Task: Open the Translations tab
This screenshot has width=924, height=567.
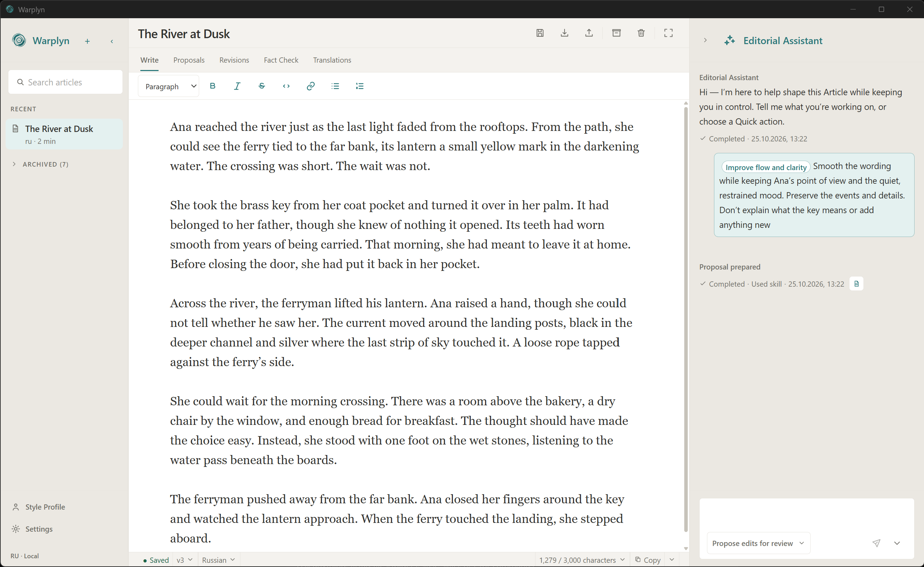Action: pos(332,60)
